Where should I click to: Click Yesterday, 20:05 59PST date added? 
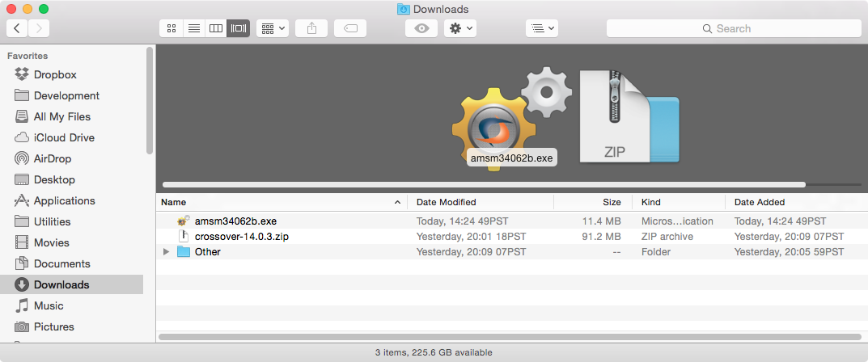click(789, 252)
